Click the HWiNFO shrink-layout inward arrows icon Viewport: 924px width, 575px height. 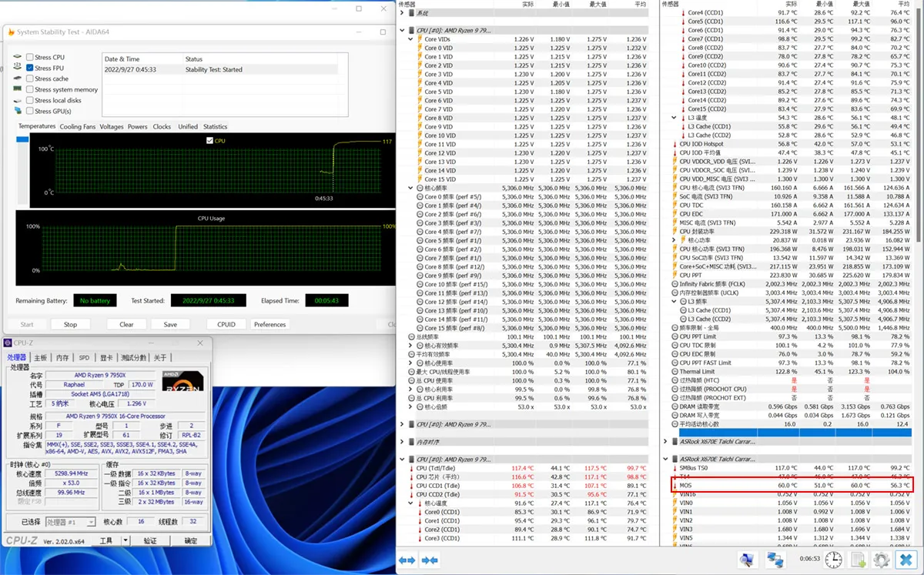429,560
